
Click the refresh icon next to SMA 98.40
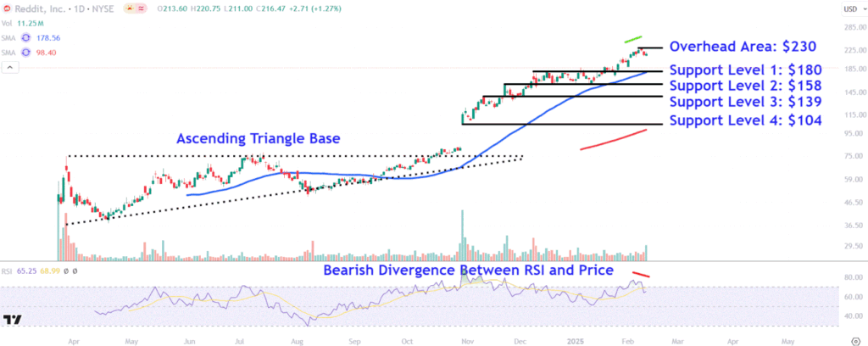click(25, 52)
